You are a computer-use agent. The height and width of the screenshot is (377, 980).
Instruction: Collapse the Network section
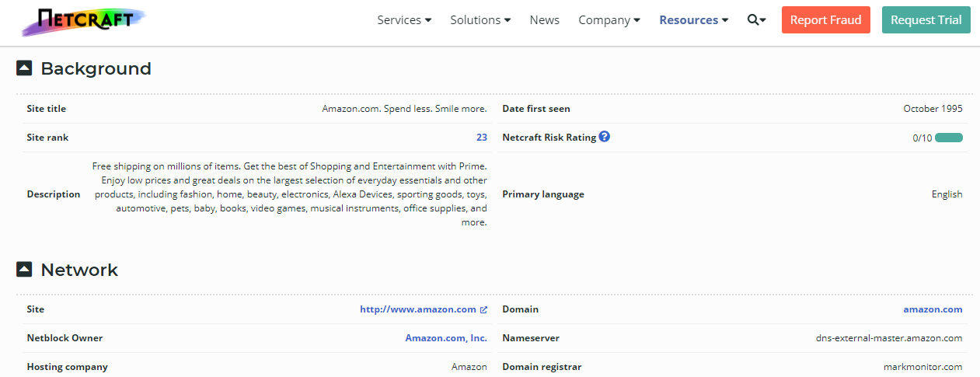pos(24,270)
